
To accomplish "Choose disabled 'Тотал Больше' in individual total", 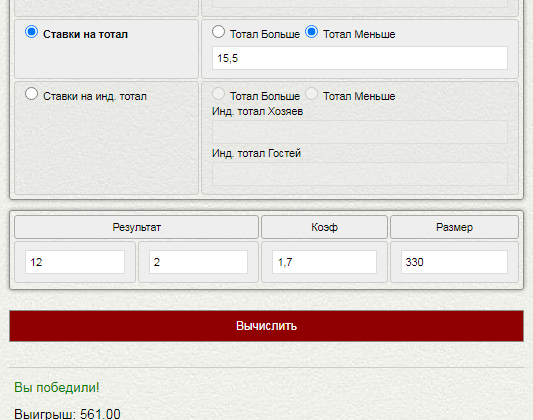I will [218, 94].
